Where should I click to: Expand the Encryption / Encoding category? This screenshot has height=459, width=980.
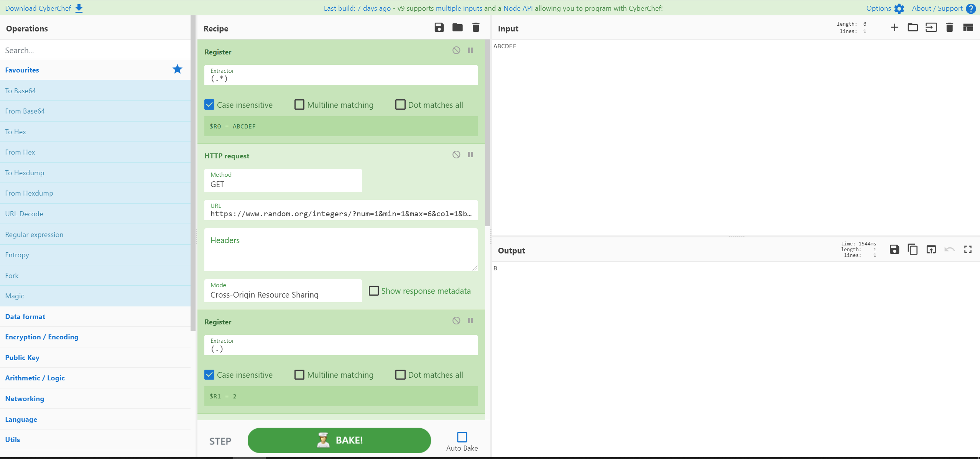coord(41,337)
